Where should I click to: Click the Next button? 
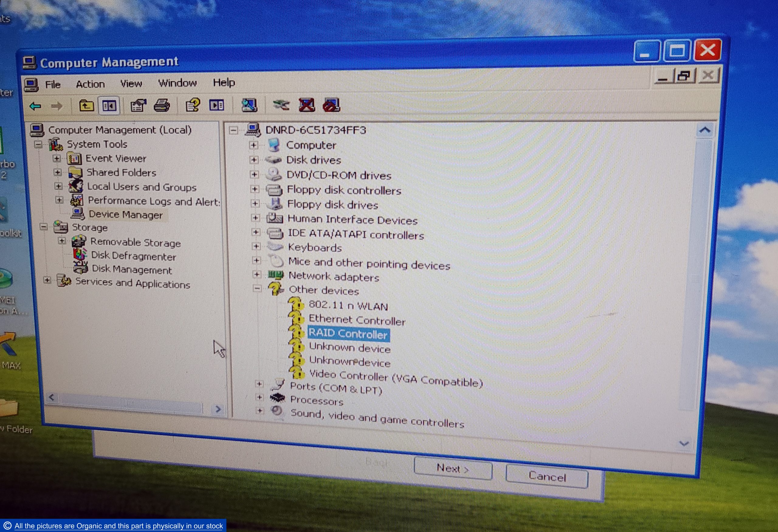point(453,468)
